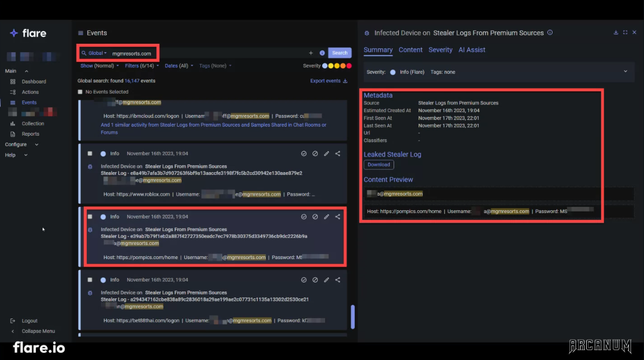Expand the Severity and Tags row chevron
The height and width of the screenshot is (360, 644).
[625, 71]
